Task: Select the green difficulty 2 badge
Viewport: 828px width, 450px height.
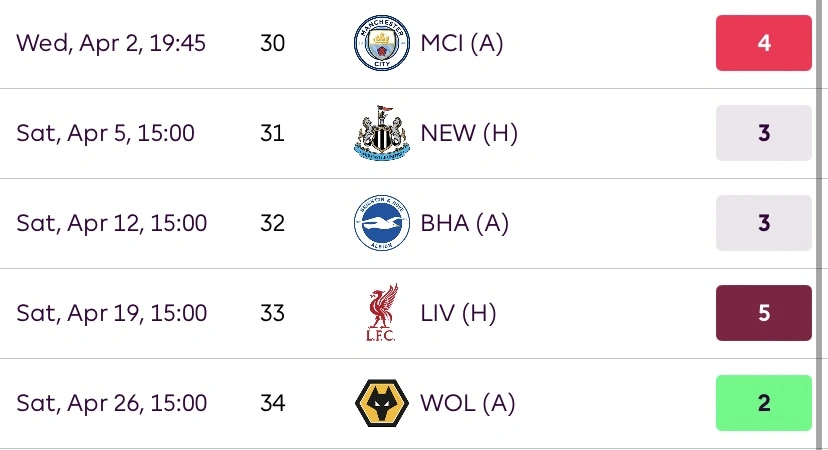Action: (763, 403)
